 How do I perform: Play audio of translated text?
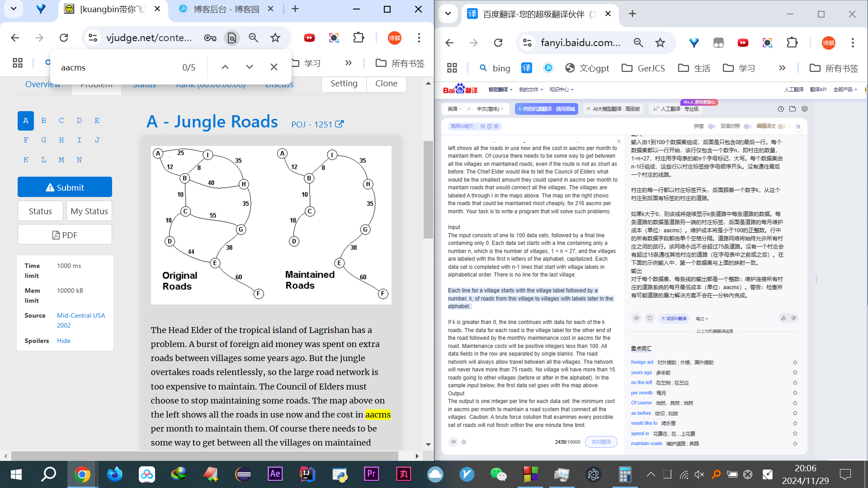click(636, 318)
